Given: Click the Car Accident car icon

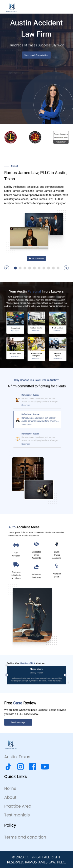Looking at the screenshot, I should [x=16, y=545].
